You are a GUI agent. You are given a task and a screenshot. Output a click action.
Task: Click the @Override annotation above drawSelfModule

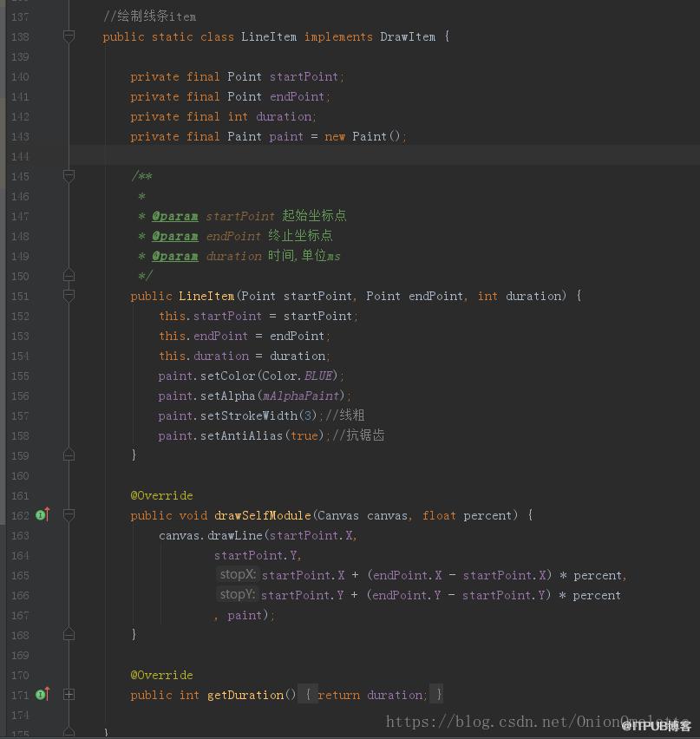tap(161, 495)
